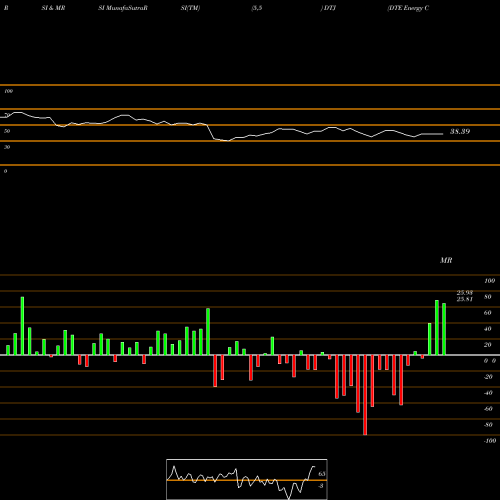Click the end of the RSI line beside 38.39
Image resolution: width=500 pixels, height=500 pixels.
click(442, 134)
